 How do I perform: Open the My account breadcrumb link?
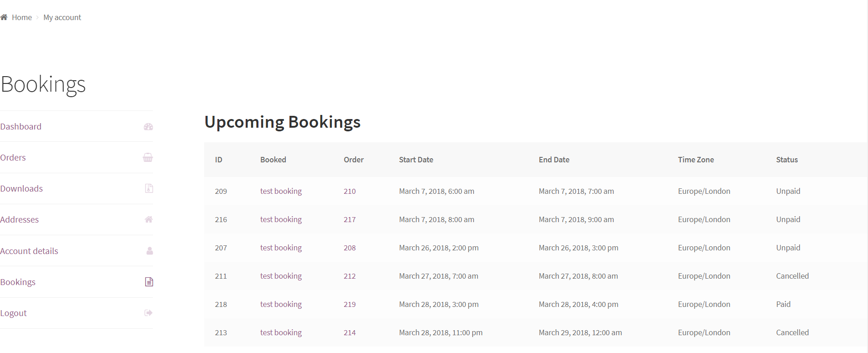click(62, 17)
